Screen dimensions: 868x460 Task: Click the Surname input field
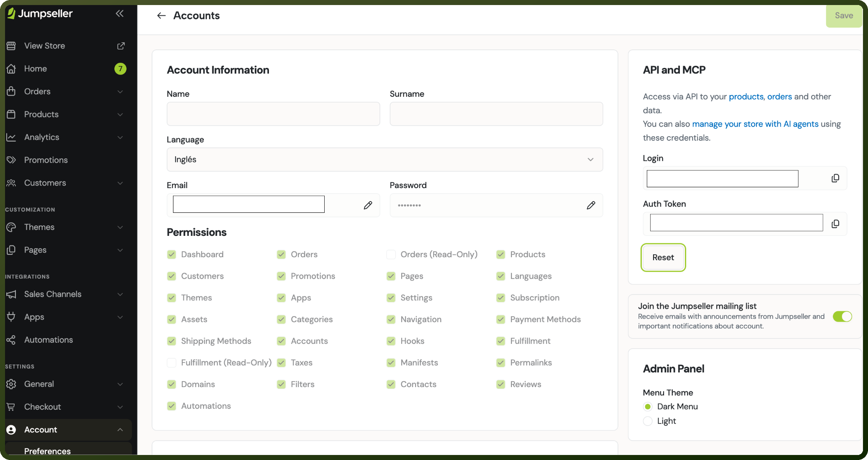(496, 114)
